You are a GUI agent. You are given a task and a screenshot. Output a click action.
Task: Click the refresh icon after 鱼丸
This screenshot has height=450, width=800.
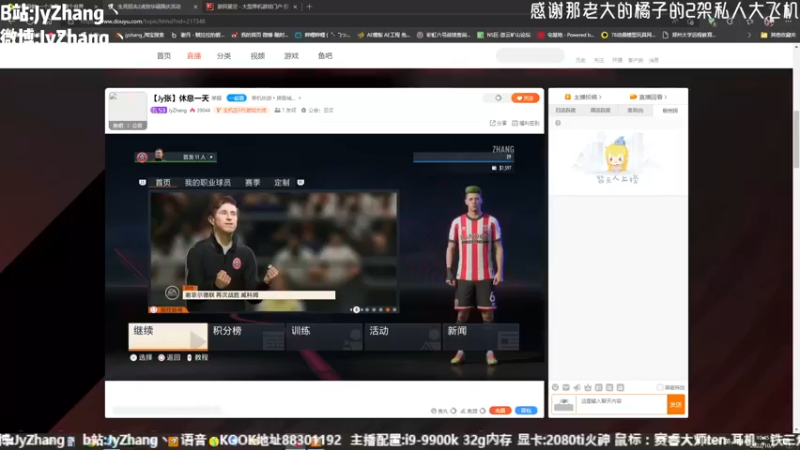click(x=453, y=411)
